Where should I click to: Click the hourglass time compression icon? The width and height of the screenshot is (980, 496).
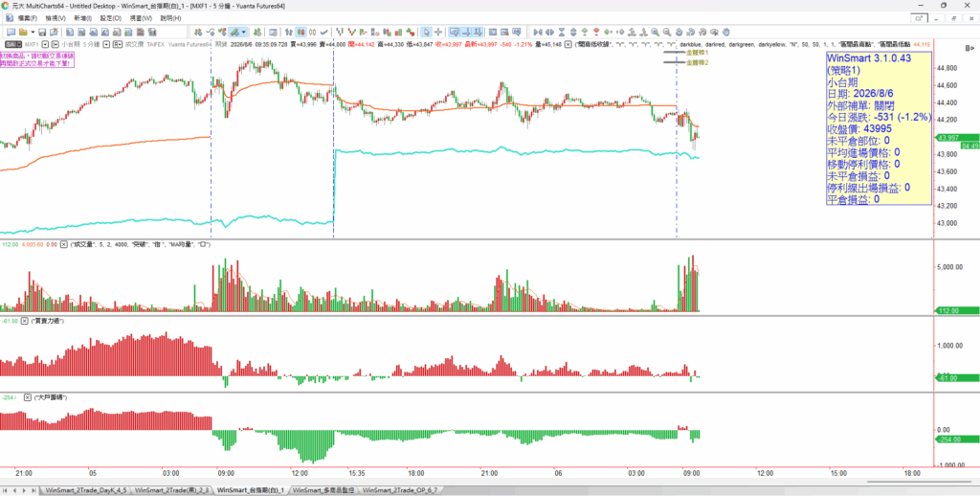tap(562, 32)
